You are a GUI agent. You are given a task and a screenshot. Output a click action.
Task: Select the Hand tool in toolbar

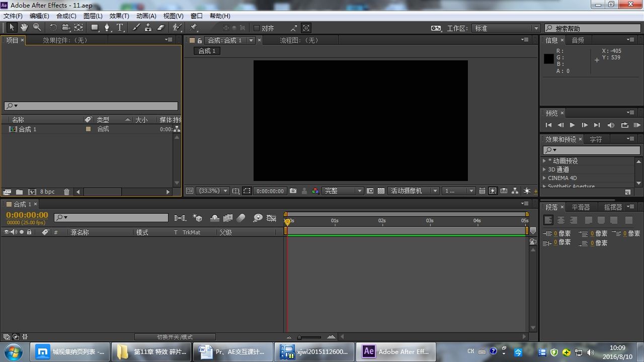(x=24, y=28)
